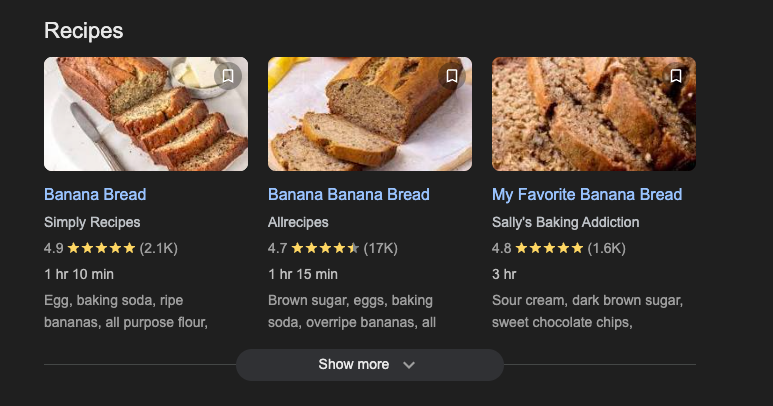
Task: Expand recipes using the Show more chevron
Action: pyautogui.click(x=408, y=365)
